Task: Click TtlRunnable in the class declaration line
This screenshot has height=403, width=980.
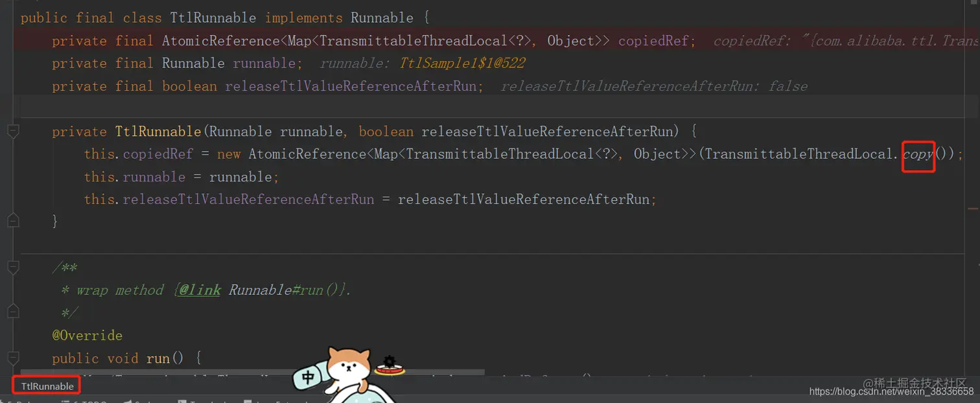Action: (213, 18)
